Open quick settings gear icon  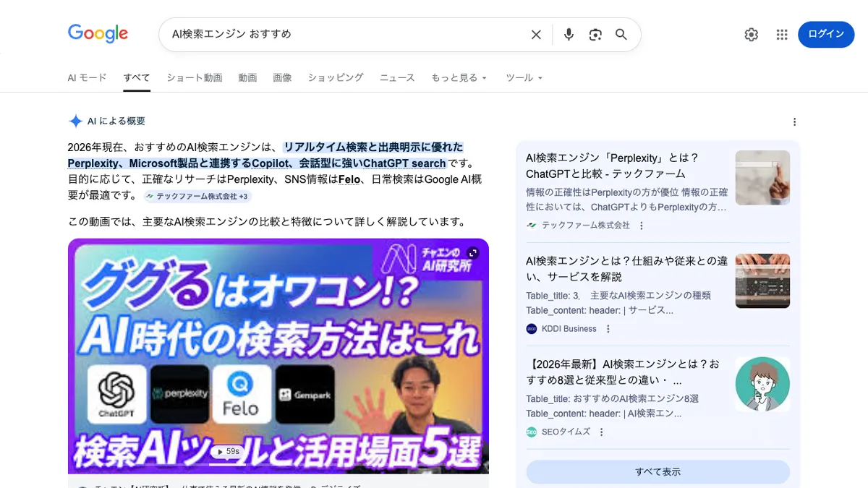pyautogui.click(x=752, y=35)
